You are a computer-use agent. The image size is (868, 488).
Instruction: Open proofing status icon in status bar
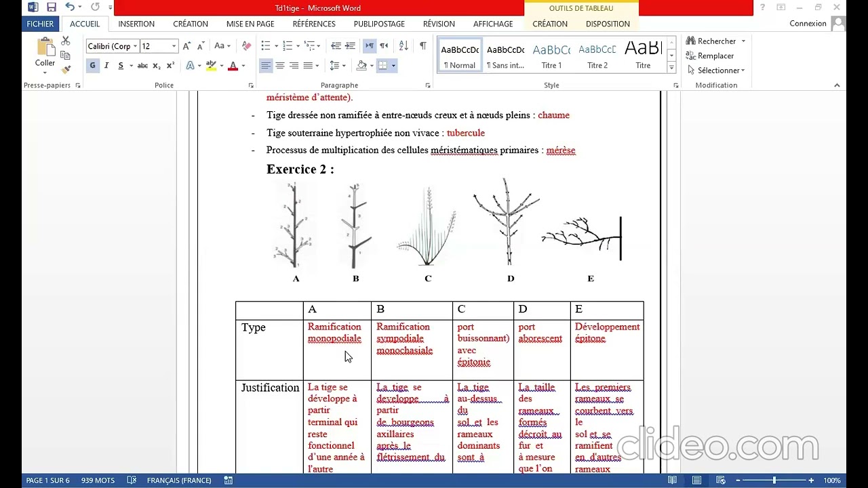[132, 481]
